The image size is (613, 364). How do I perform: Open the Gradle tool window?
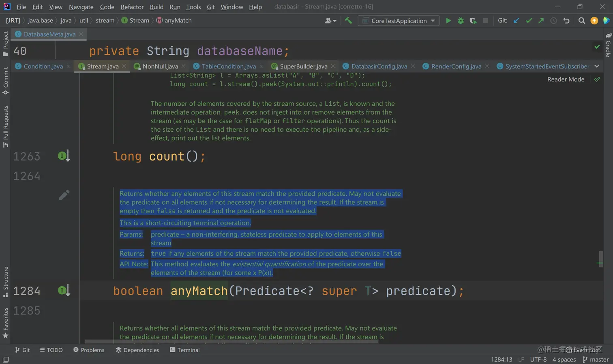(x=608, y=45)
